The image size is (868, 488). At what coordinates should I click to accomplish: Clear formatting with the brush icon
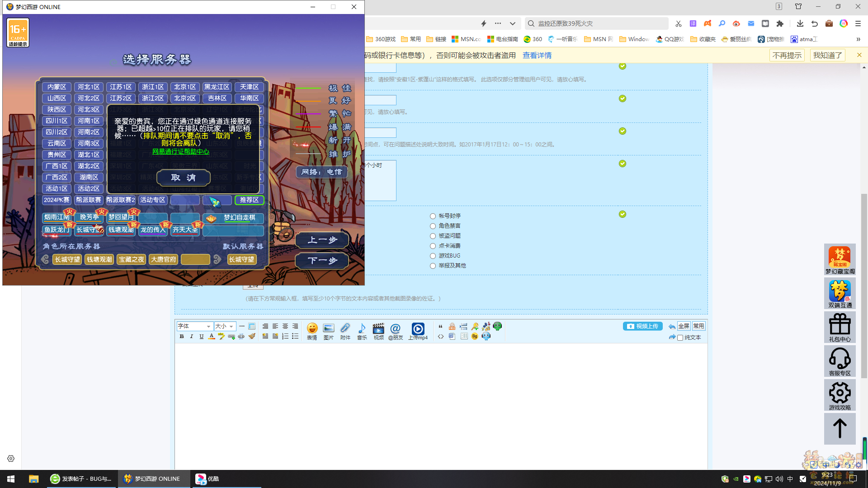(252, 337)
